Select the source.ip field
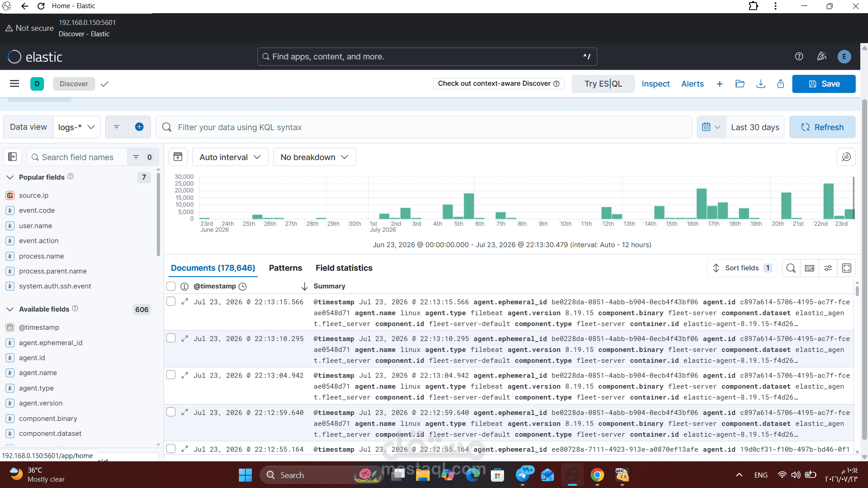 click(34, 195)
